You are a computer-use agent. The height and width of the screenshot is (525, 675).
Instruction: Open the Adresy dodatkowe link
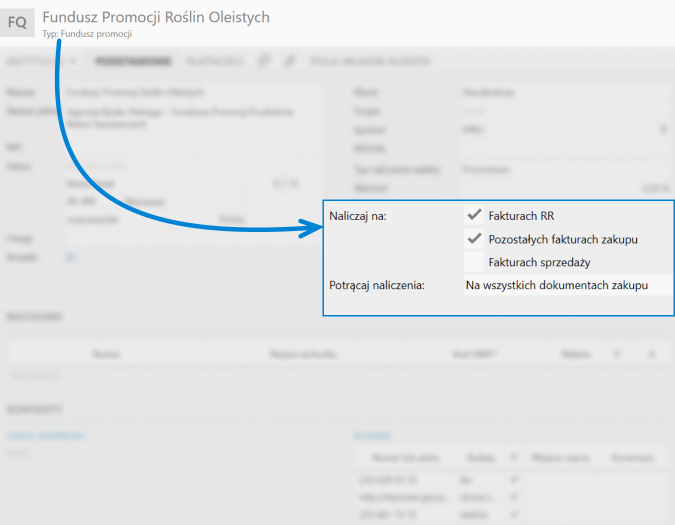point(46,435)
